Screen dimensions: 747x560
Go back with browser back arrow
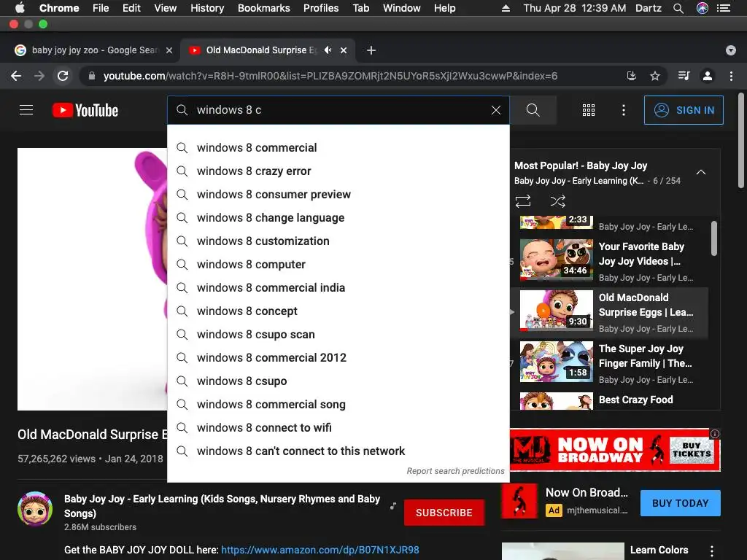[16, 76]
